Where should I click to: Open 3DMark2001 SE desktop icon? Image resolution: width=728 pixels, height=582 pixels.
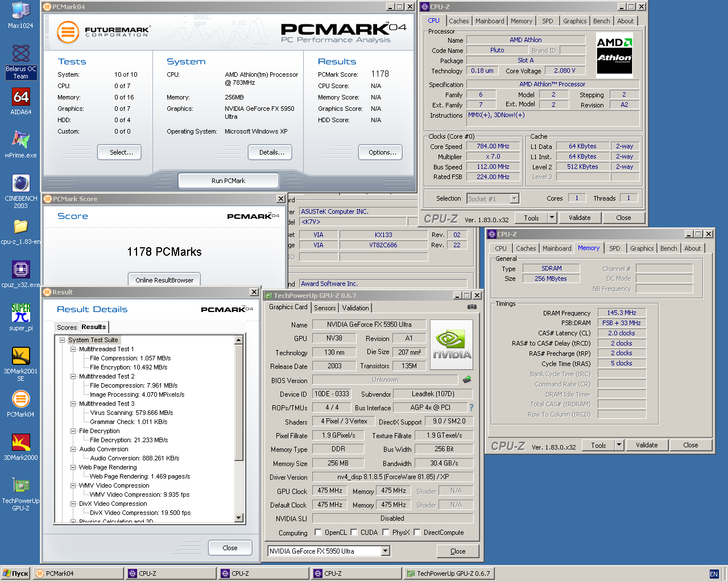tap(20, 364)
